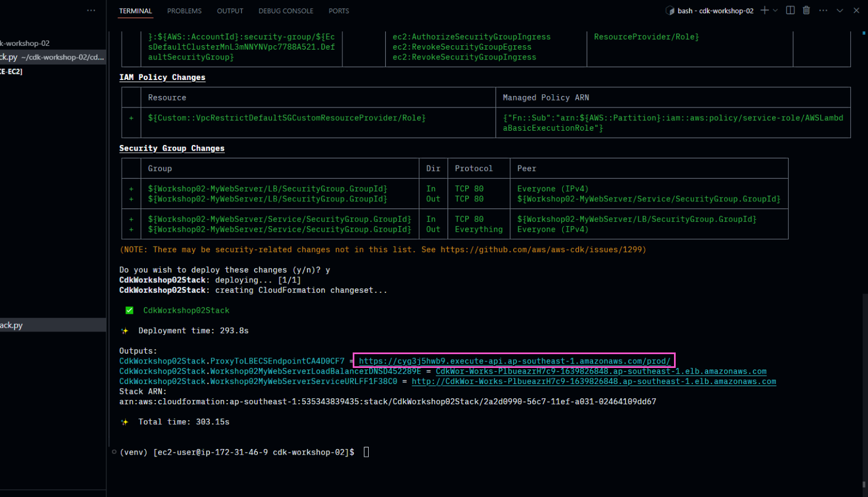Click the green check beside CdkWorkshop02Stack

(129, 311)
